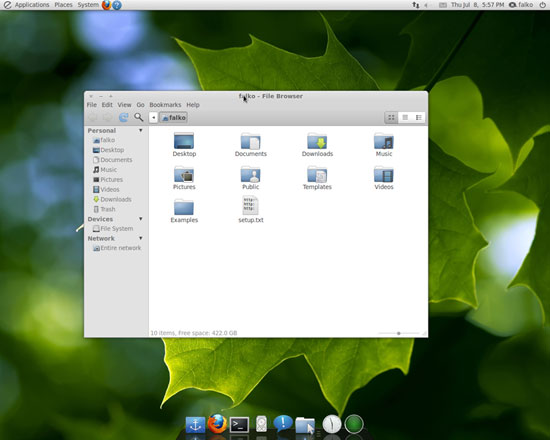Collapse the Network sidebar section
This screenshot has height=440, width=550.
coord(141,238)
